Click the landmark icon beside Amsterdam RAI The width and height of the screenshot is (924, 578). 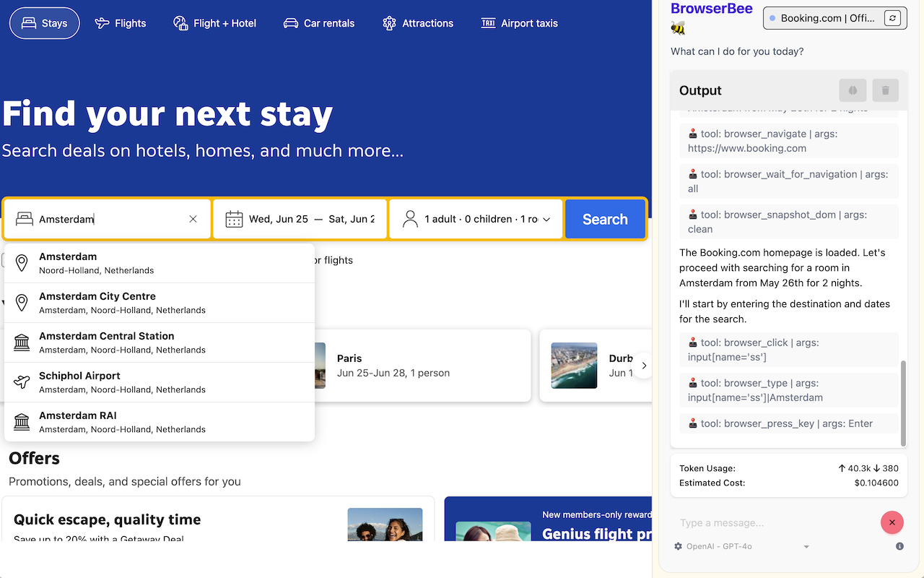pos(22,422)
